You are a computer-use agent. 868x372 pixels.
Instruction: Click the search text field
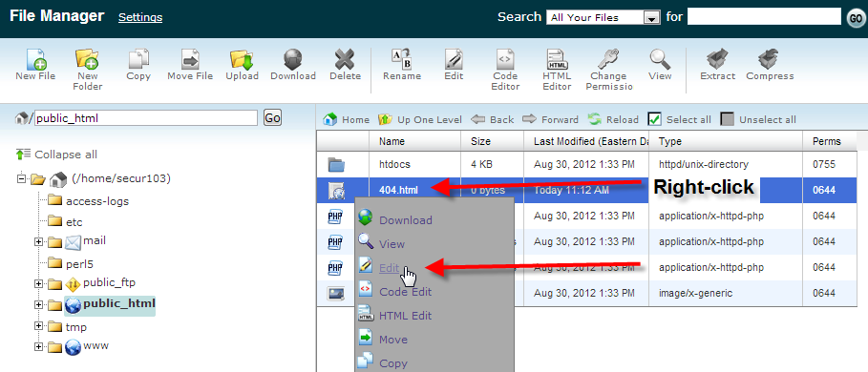click(x=764, y=17)
